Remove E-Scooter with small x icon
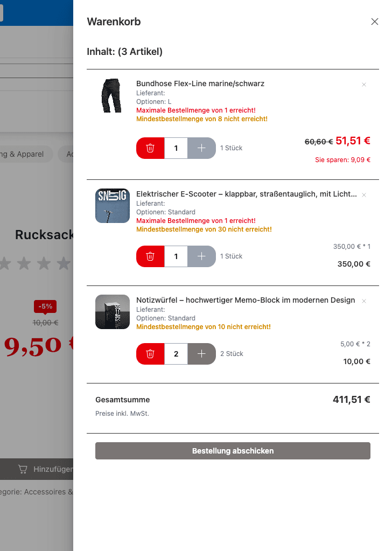This screenshot has height=551, width=392. [x=364, y=195]
